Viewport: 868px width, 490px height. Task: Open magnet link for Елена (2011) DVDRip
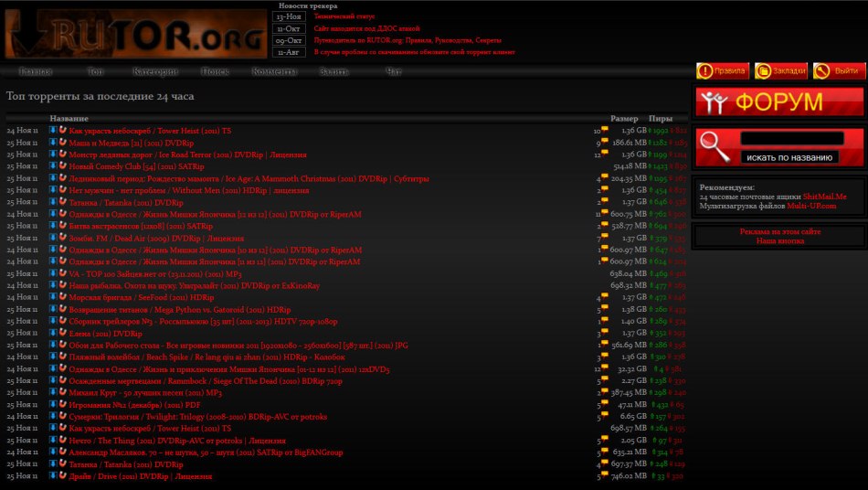(x=62, y=333)
